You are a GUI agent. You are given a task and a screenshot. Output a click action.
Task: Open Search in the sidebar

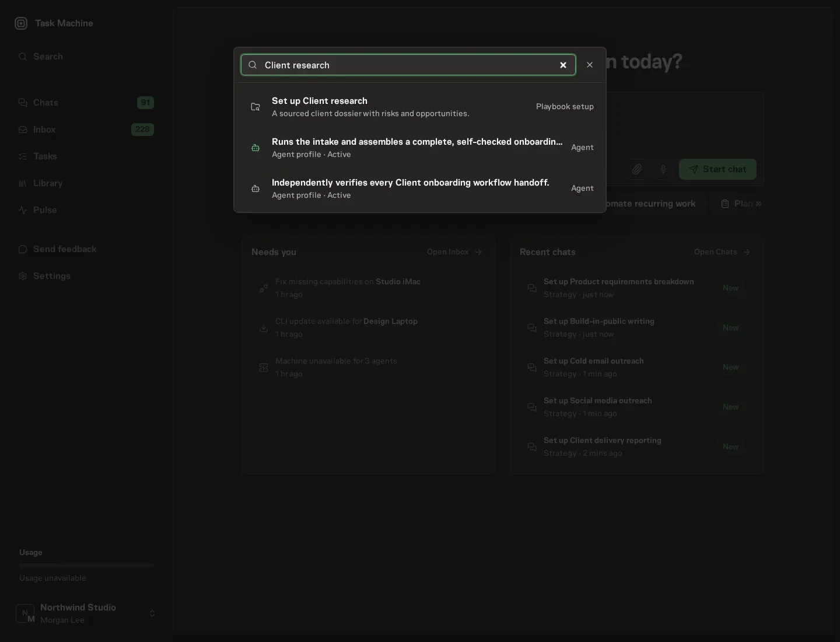pos(86,57)
